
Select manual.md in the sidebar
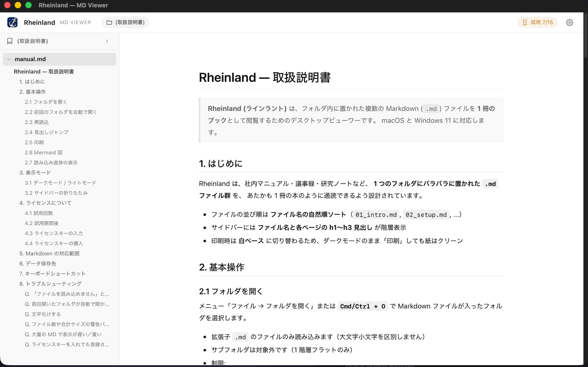point(59,59)
